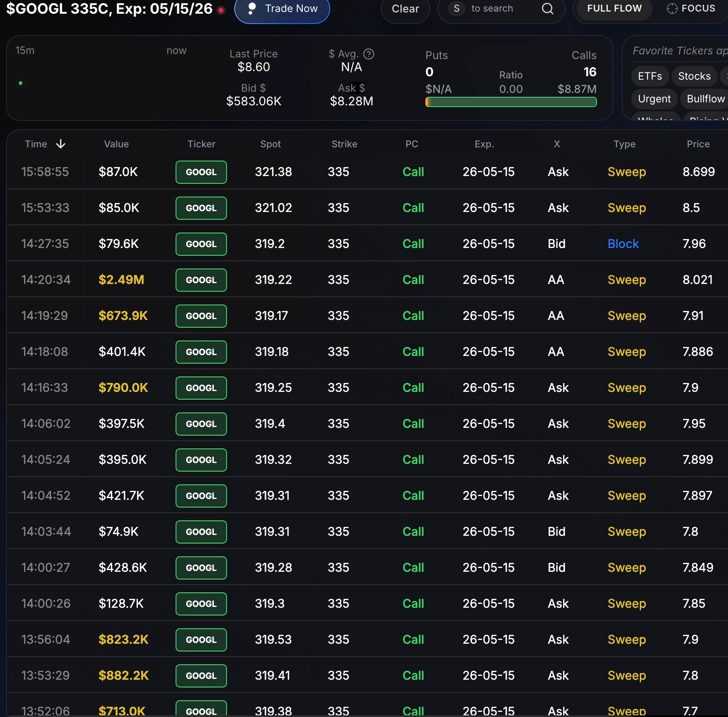Toggle the Stocks filter chip
The width and height of the screenshot is (728, 717).
(x=694, y=76)
